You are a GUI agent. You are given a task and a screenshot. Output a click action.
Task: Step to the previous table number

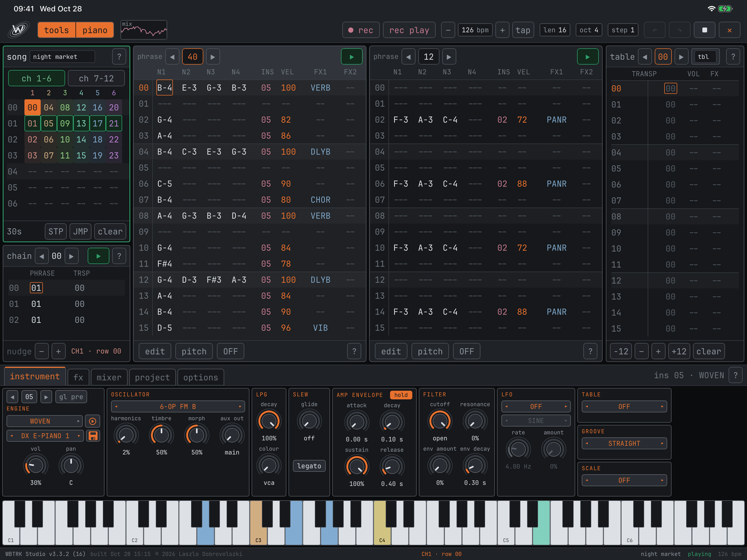[x=645, y=57]
